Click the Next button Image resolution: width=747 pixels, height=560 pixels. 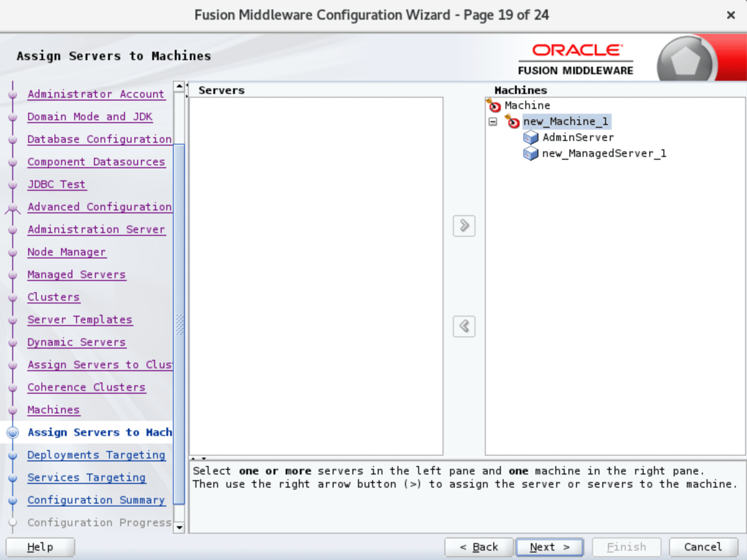[550, 547]
